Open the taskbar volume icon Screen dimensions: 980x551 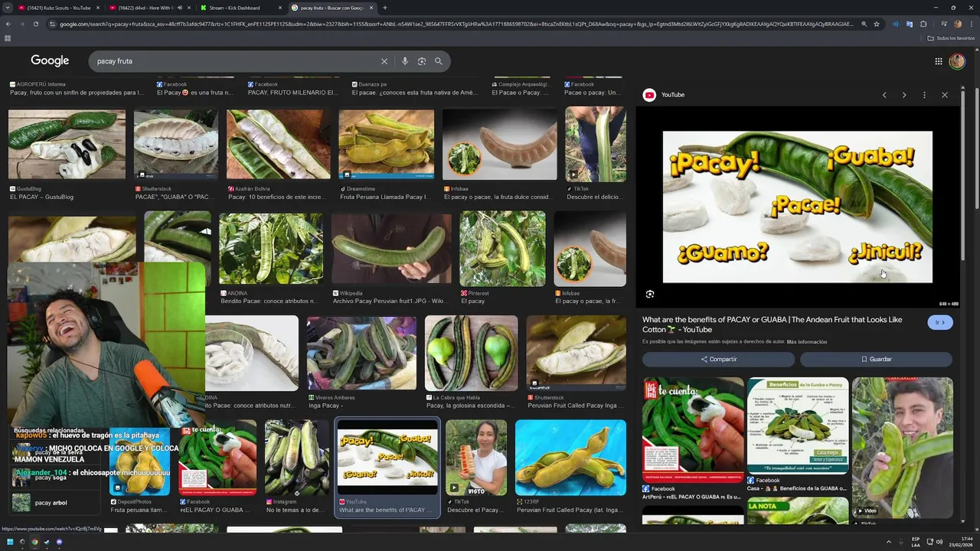939,542
